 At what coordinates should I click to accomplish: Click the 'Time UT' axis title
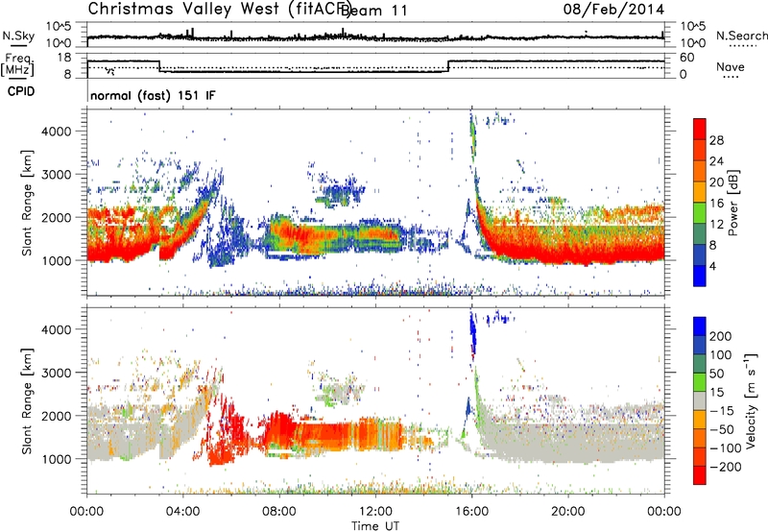click(x=375, y=525)
